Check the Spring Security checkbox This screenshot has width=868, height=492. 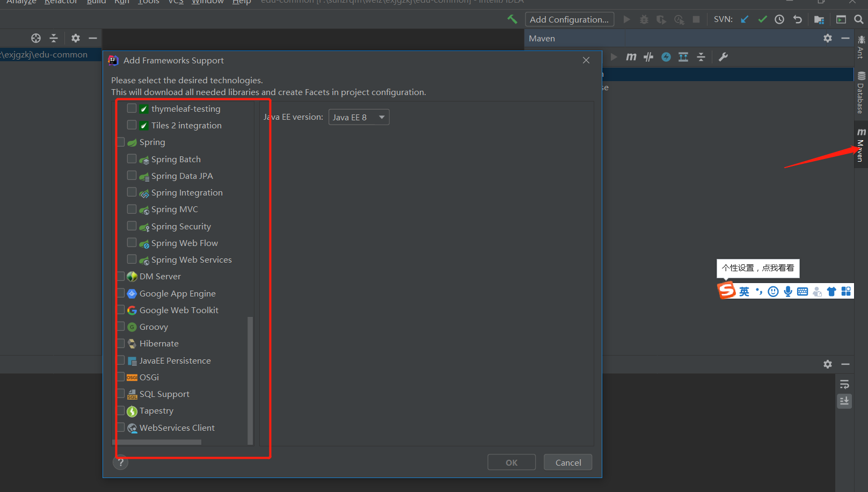[132, 226]
